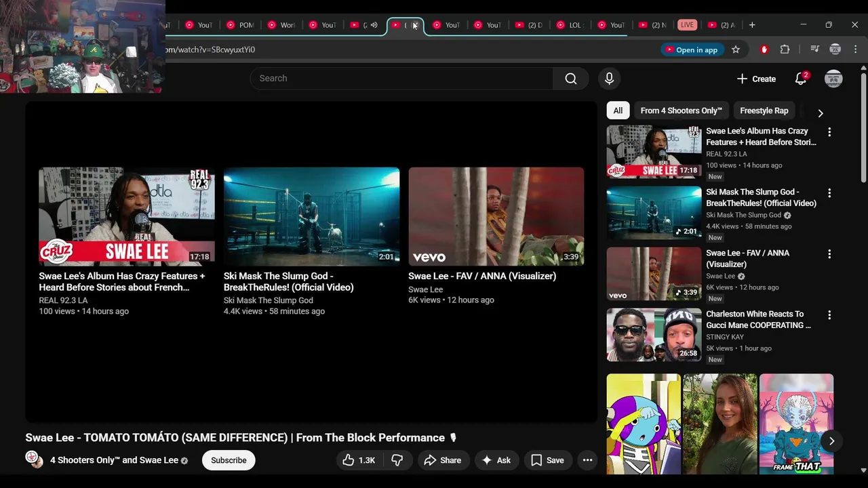Screen dimensions: 868x488
Task: Click the REAL 92.3 LA channel in sidebar
Action: point(726,154)
